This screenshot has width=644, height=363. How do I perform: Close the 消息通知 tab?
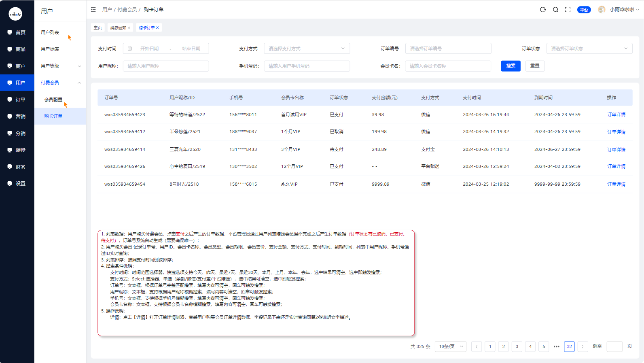click(129, 28)
